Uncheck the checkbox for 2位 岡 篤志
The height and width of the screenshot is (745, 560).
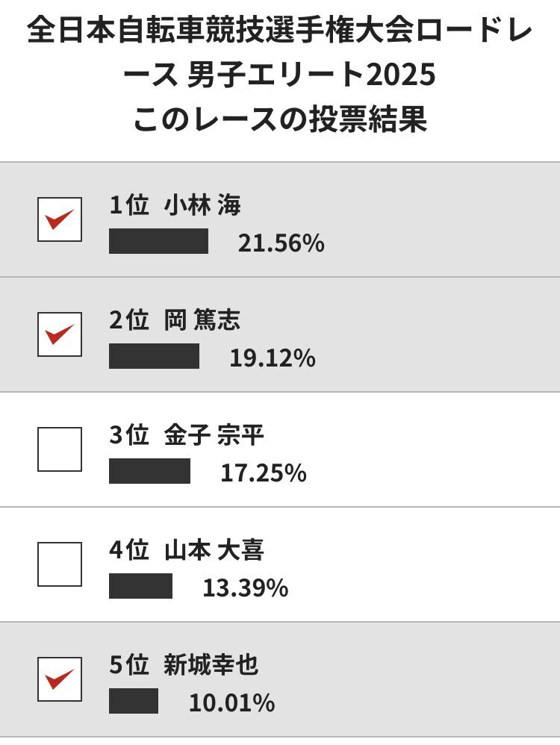tap(60, 334)
